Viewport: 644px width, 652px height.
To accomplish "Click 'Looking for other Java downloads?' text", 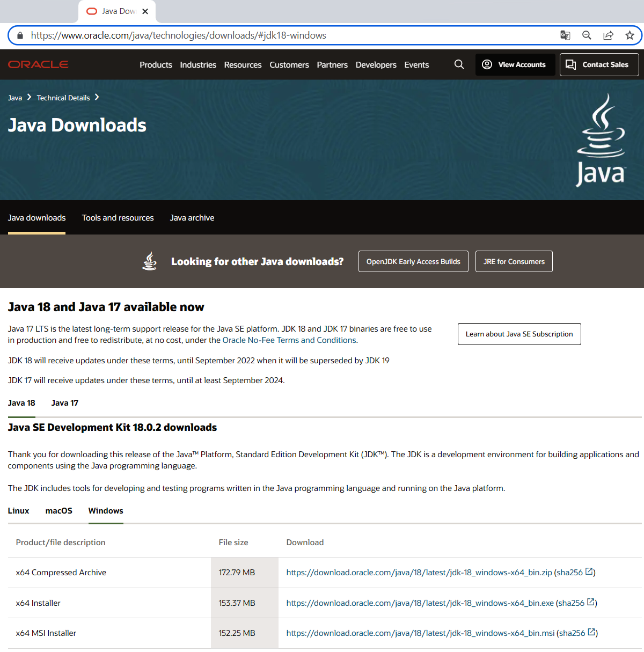I will point(257,262).
